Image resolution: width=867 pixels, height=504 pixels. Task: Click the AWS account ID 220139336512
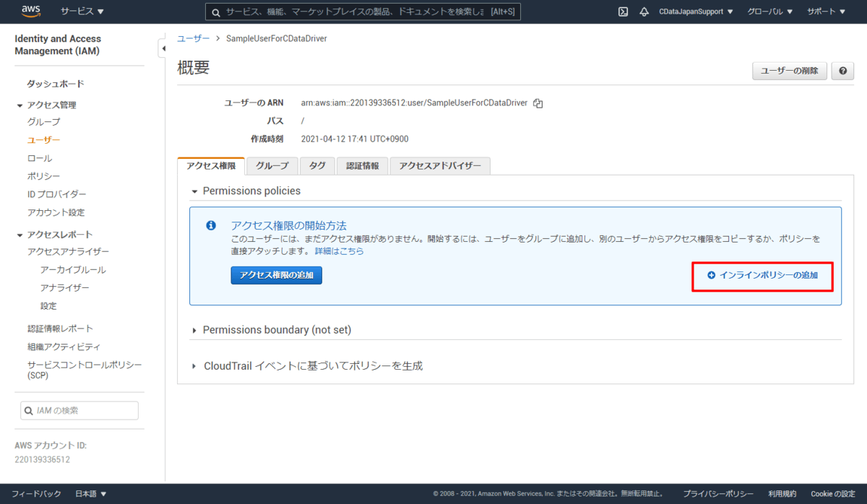42,459
